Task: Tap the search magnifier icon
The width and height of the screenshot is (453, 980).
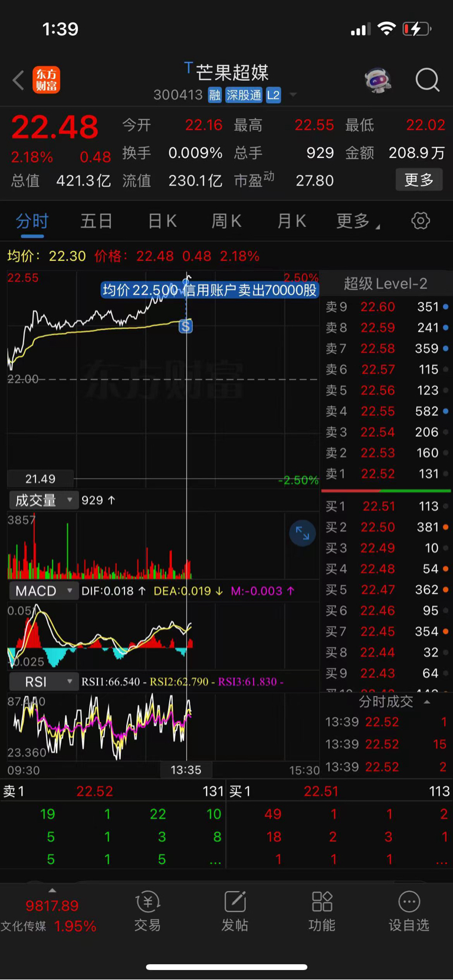Action: click(x=428, y=80)
